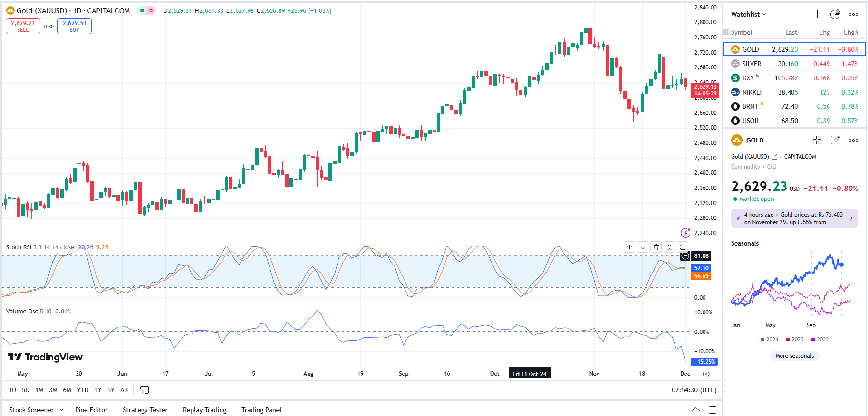This screenshot has height=416, width=868.
Task: Expand the Watchlist name dropdown
Action: click(x=749, y=14)
